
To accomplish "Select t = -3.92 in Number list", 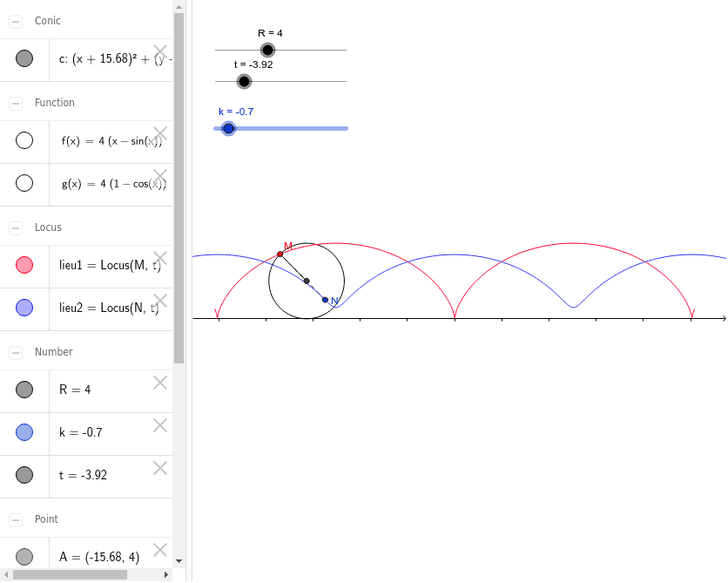I will [83, 475].
